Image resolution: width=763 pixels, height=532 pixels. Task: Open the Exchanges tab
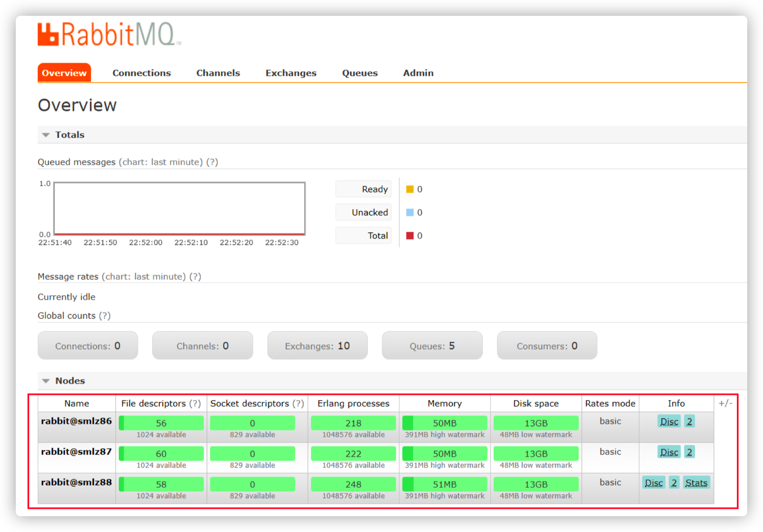pos(291,73)
